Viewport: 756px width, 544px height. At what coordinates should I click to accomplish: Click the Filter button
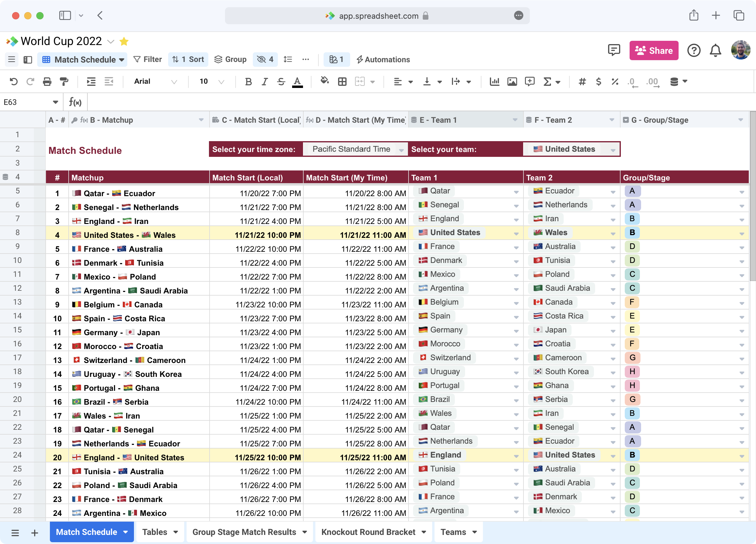tap(148, 59)
